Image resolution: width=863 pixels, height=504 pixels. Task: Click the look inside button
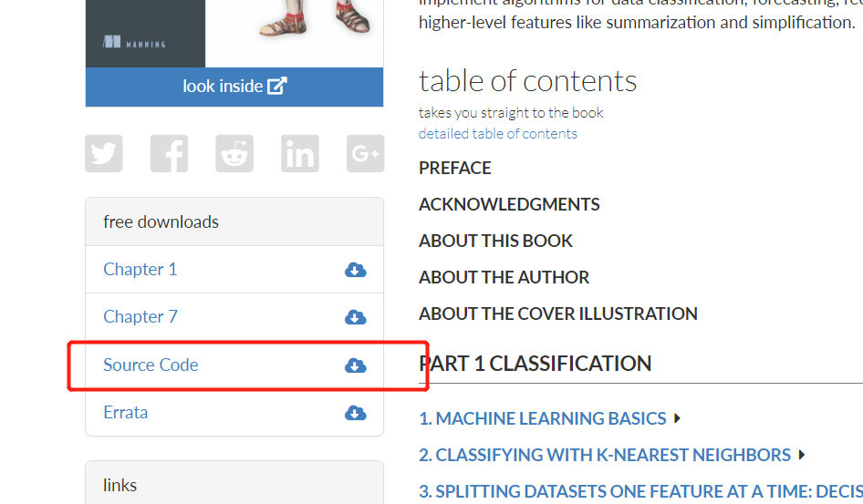pyautogui.click(x=234, y=87)
